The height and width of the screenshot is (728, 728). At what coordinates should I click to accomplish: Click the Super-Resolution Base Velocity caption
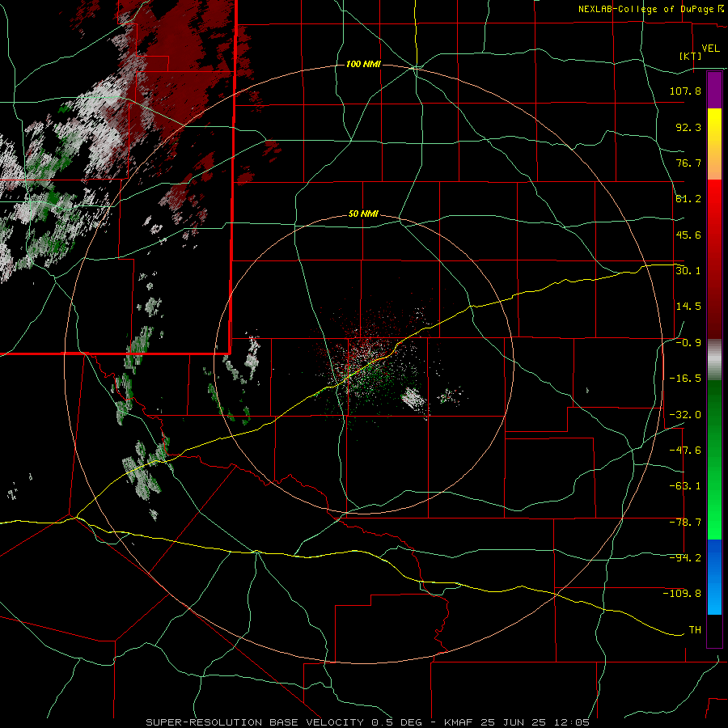(368, 722)
